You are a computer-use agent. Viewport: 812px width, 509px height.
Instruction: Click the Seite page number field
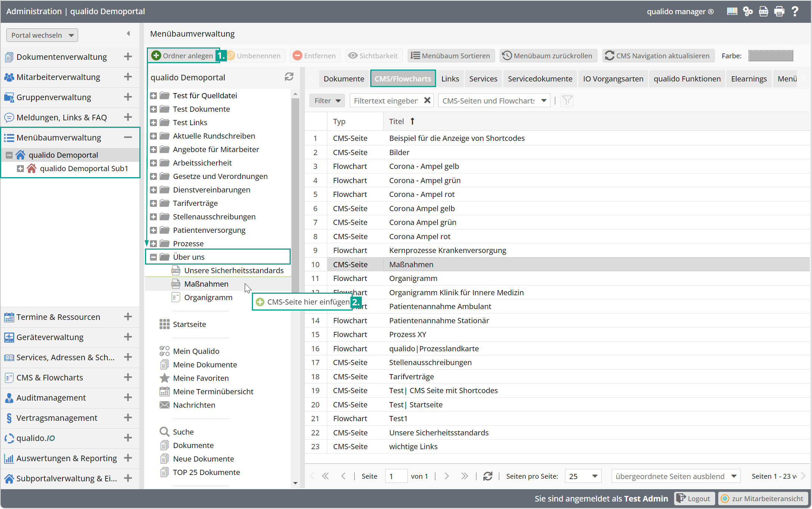tap(396, 476)
